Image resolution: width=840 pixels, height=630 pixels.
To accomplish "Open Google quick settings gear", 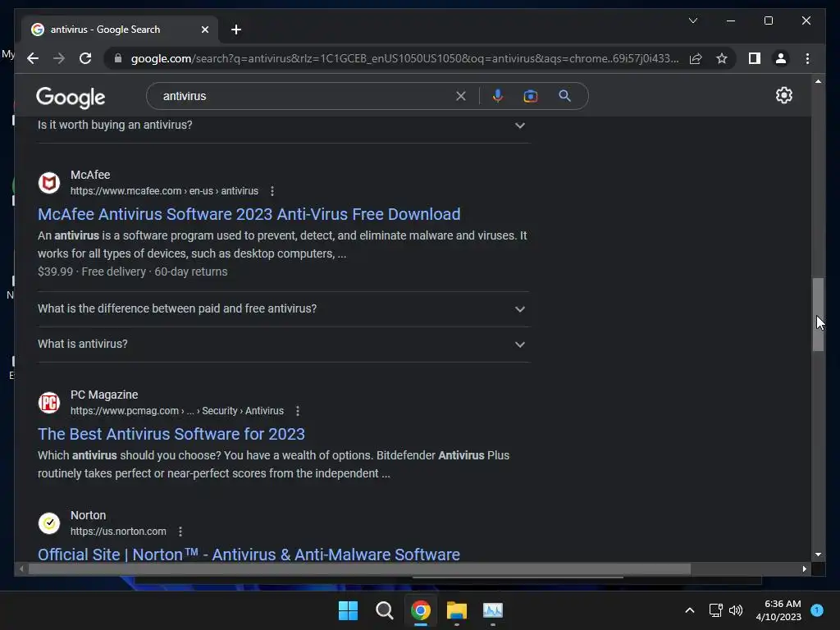I will point(783,95).
